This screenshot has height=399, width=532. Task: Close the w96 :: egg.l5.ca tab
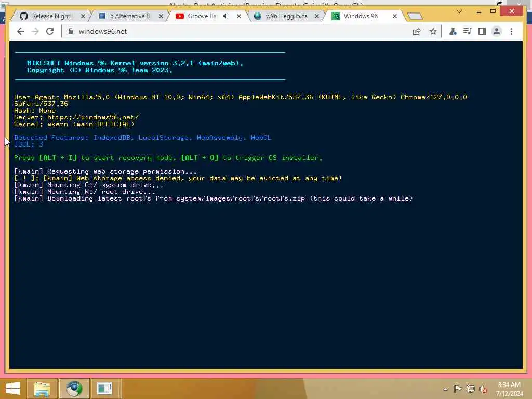(x=317, y=16)
